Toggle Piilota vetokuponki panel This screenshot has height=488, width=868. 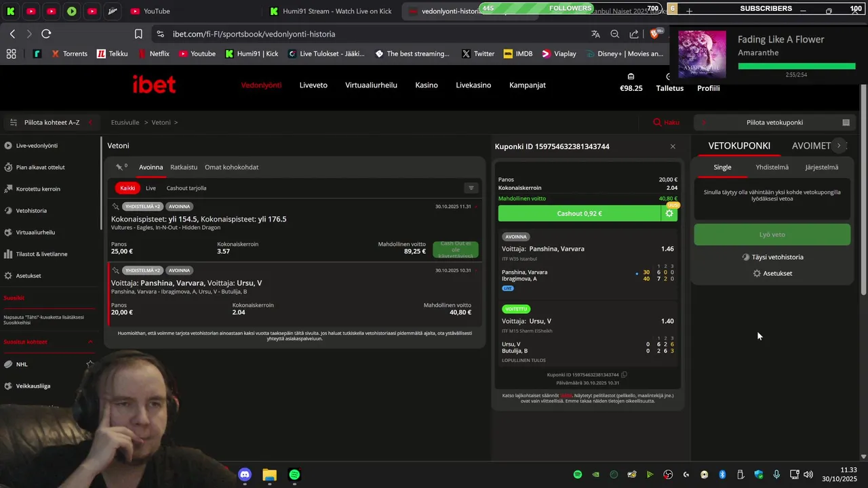(x=774, y=123)
